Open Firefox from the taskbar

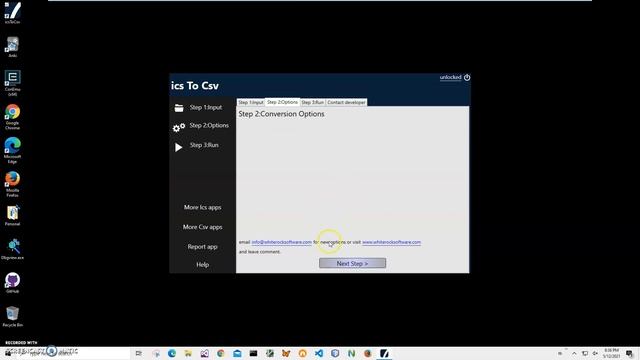[368, 353]
